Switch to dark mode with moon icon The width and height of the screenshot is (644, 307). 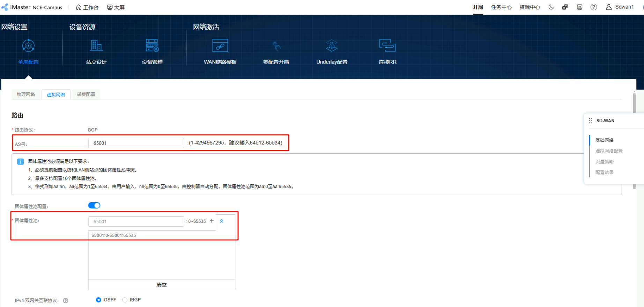[551, 7]
